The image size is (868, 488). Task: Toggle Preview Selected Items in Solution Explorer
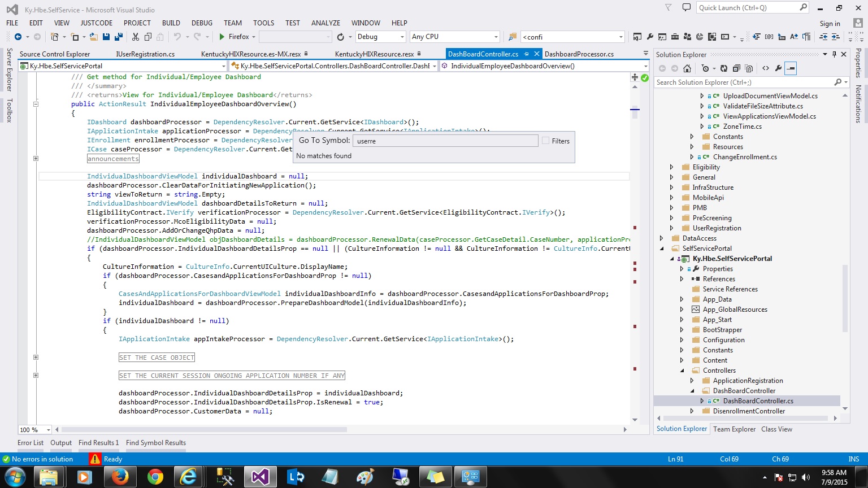(791, 68)
